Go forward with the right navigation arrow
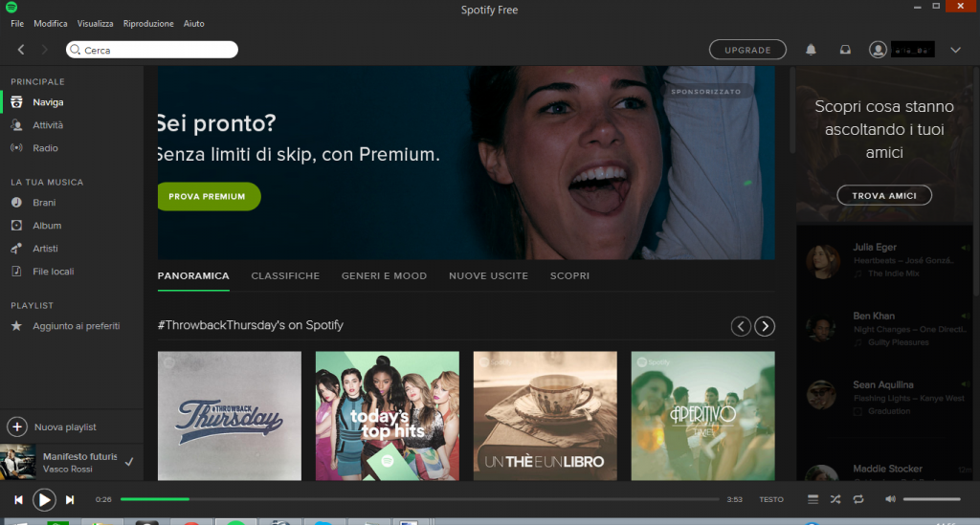 [x=44, y=50]
